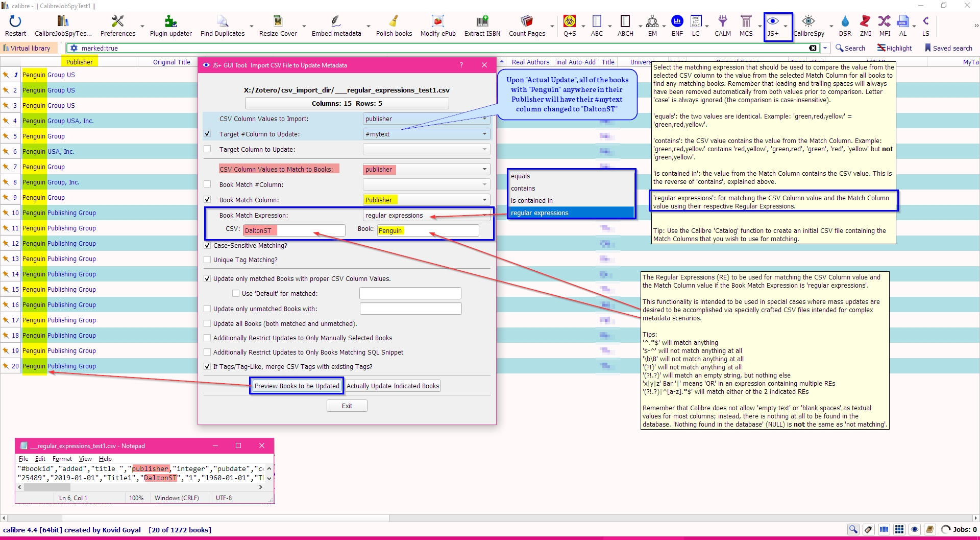Open Book Match Column Publisher dropdown
980x540 pixels.
pos(426,200)
